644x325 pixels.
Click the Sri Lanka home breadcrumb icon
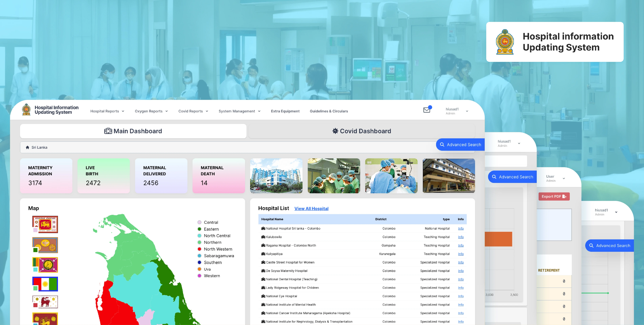27,147
